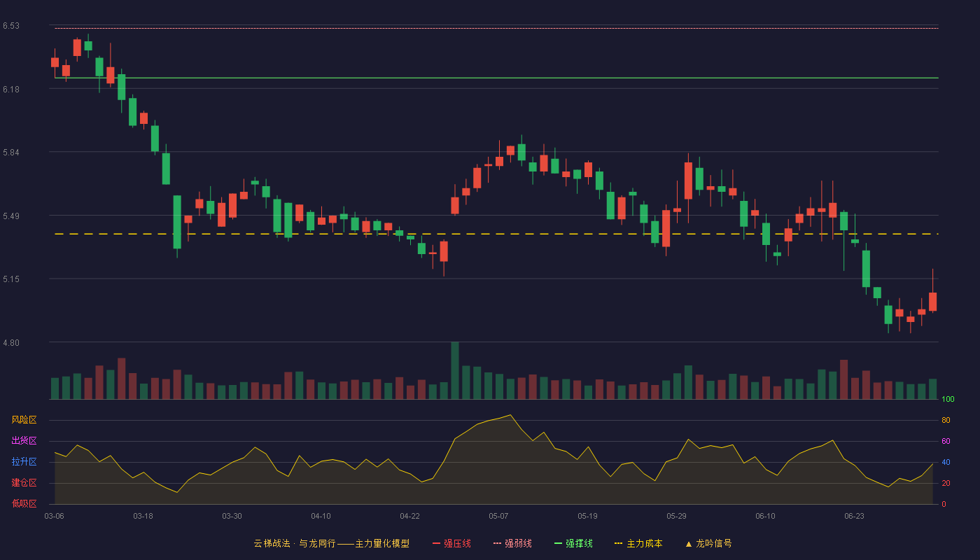Click the 60 indicator axis value
Screen dimensions: 980x560
pos(946,442)
